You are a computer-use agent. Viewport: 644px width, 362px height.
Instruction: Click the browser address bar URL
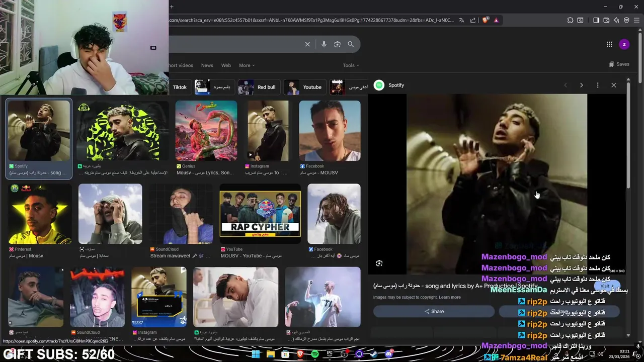(x=312, y=20)
